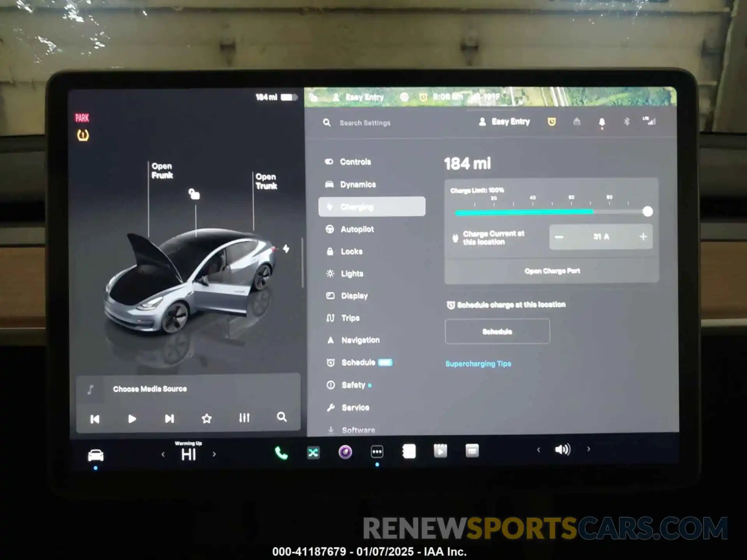
Task: Decrease charge current with minus button
Action: [559, 237]
